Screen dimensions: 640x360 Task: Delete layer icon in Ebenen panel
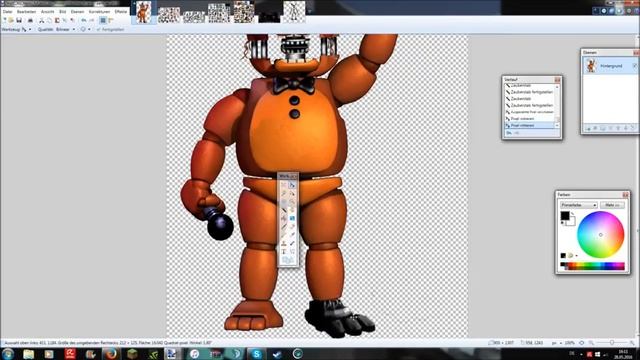(595, 128)
